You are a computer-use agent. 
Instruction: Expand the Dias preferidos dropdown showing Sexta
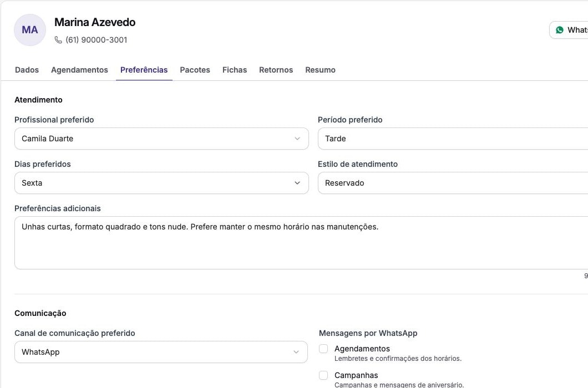tap(161, 183)
